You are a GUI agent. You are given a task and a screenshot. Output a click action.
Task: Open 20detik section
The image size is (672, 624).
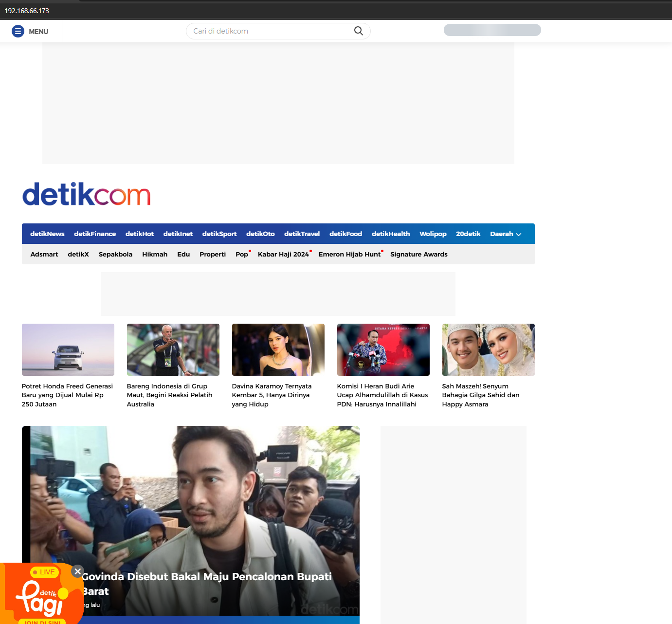tap(468, 234)
